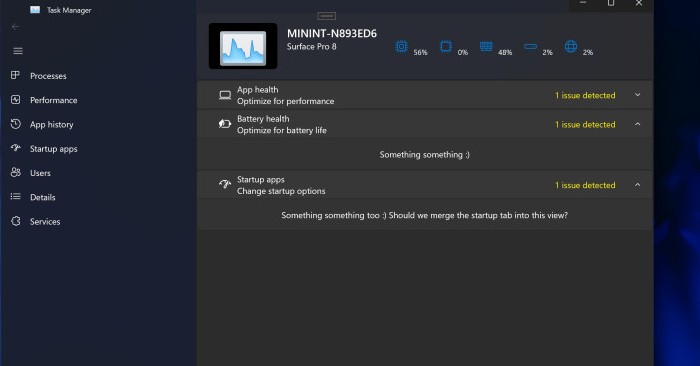Screen dimensions: 700x366
Task: Minimize the Task Manager window
Action: coord(583,4)
